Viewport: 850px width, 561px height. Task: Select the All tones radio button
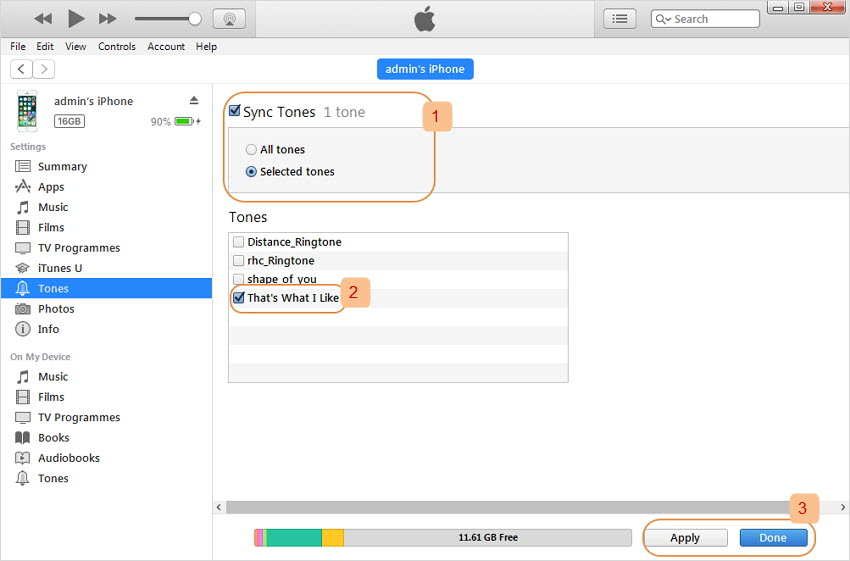click(x=251, y=150)
